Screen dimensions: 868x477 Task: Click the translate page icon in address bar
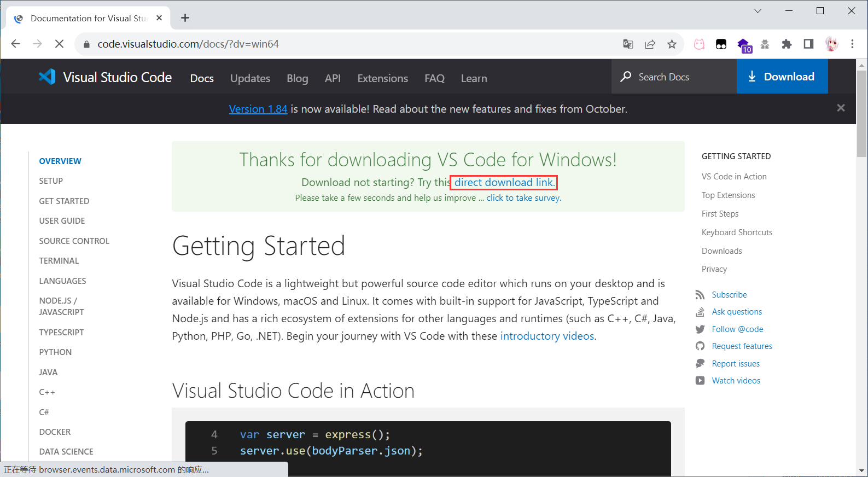click(628, 44)
